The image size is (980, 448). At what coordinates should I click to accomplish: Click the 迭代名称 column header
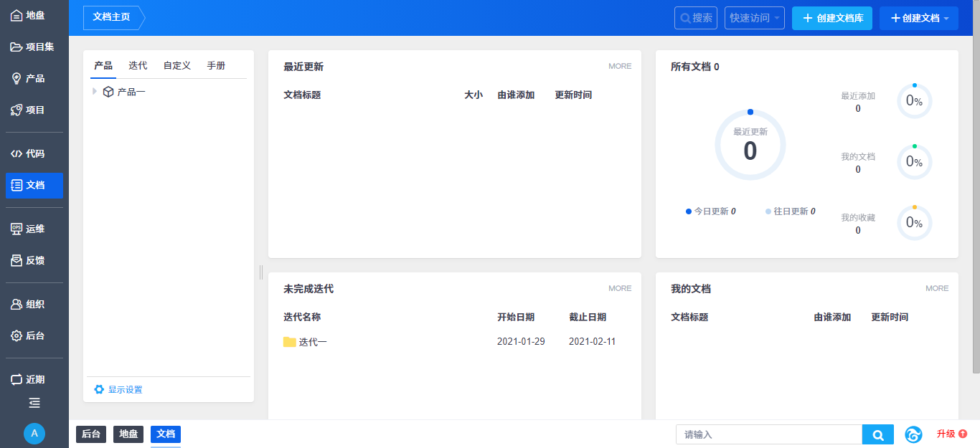coord(302,317)
